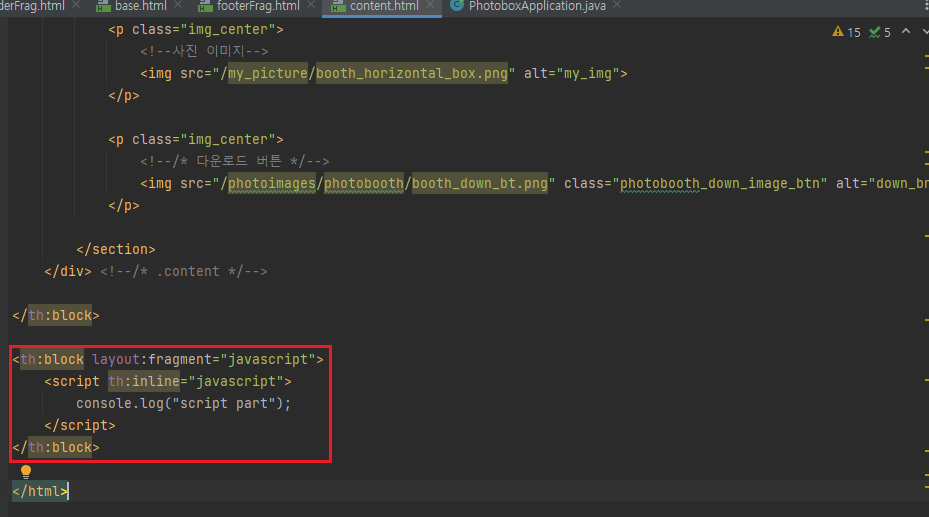
Task: Click the th:inline attribute on script tag
Action: point(144,381)
